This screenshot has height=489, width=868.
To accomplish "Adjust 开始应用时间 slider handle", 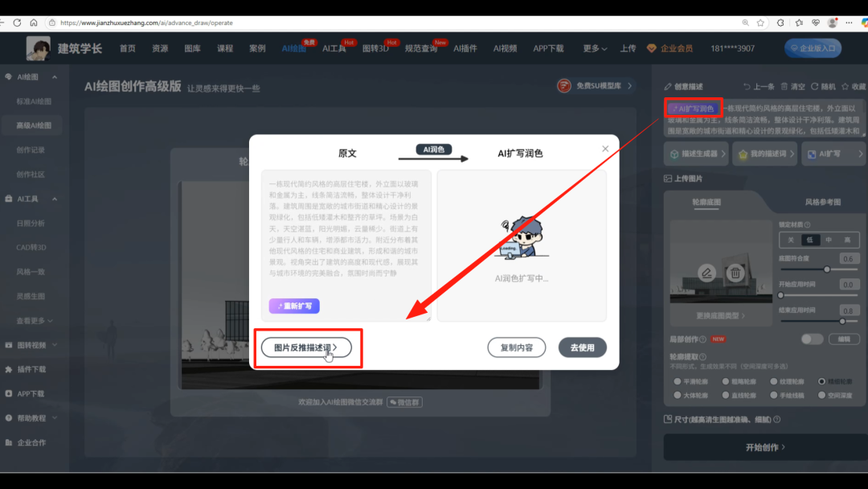I will (781, 296).
